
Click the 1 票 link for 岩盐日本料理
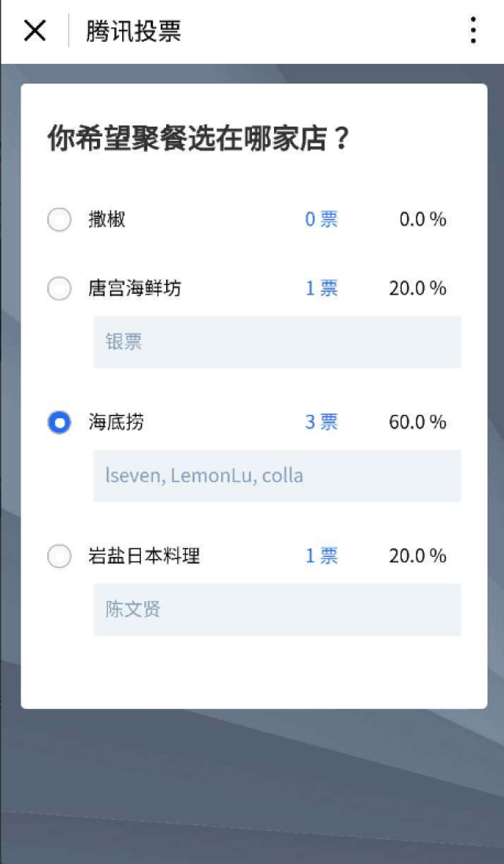tap(321, 556)
